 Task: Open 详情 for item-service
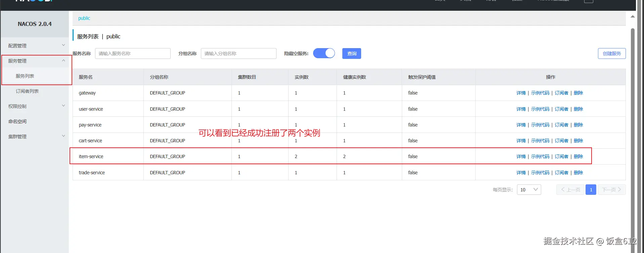[521, 156]
